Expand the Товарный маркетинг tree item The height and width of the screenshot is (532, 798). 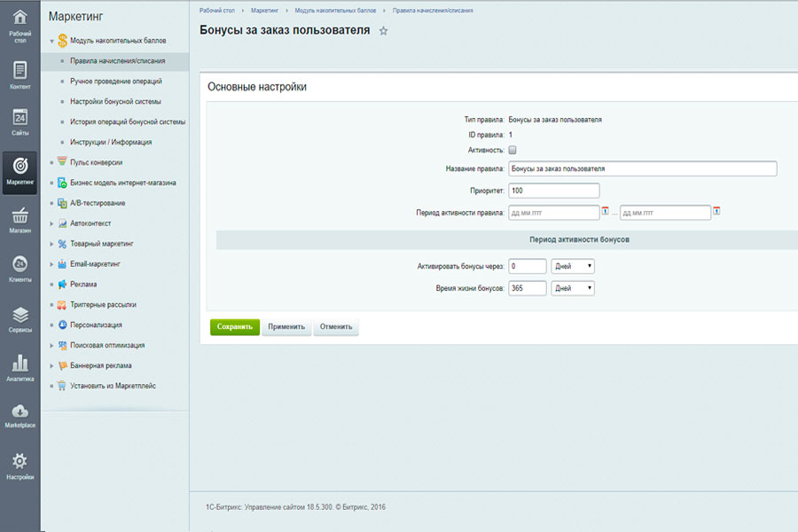click(52, 243)
